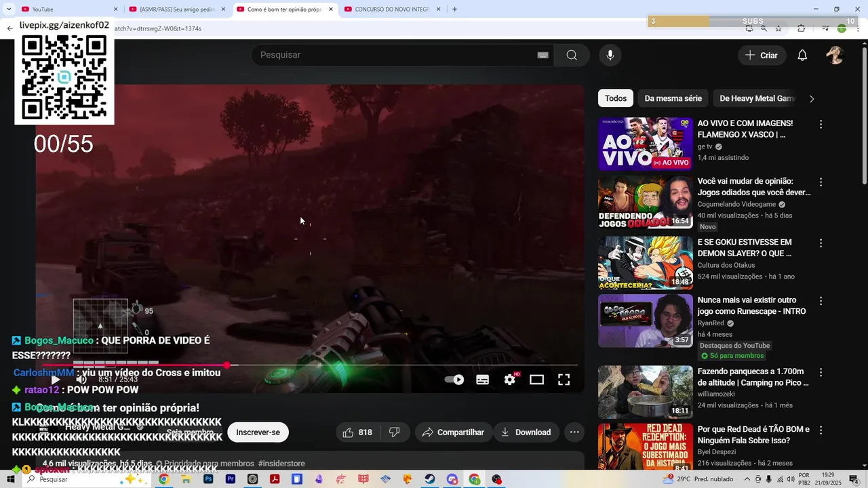Open Nunca mais vai existir Runescape video title

pyautogui.click(x=751, y=306)
